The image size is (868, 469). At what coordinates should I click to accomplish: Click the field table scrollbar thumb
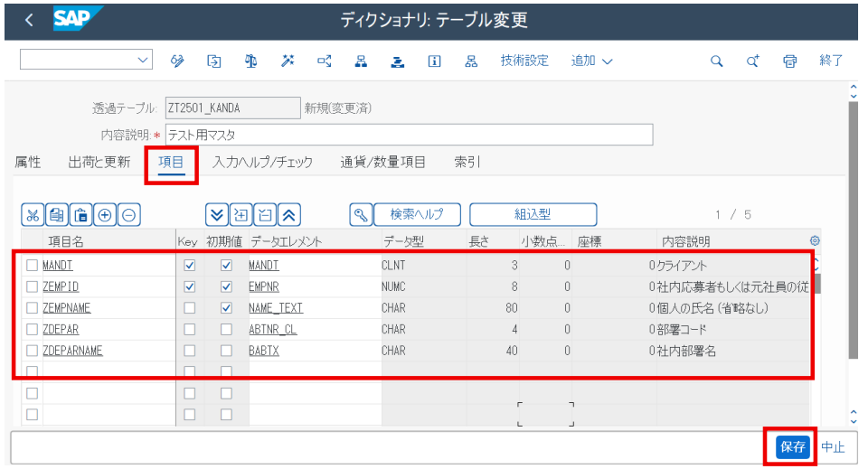coord(816,283)
